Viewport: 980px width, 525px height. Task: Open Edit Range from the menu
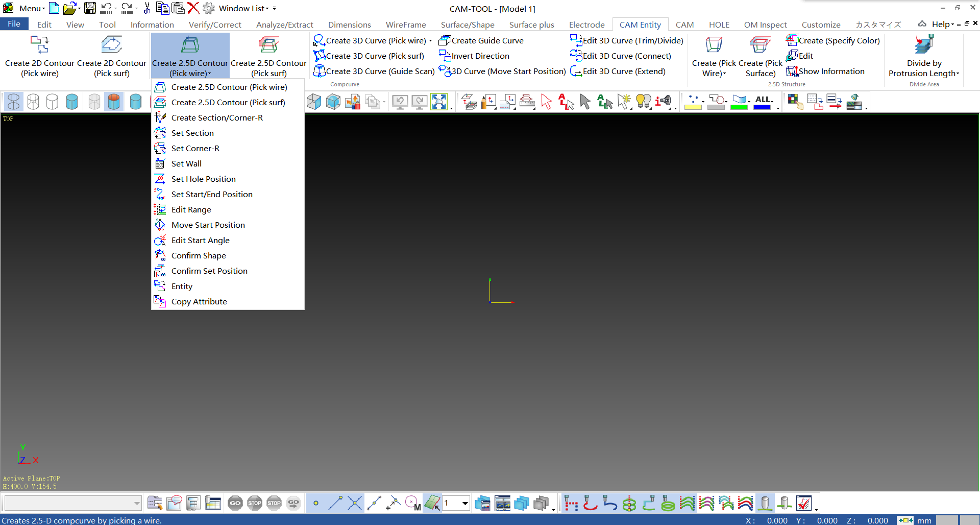coord(228,209)
